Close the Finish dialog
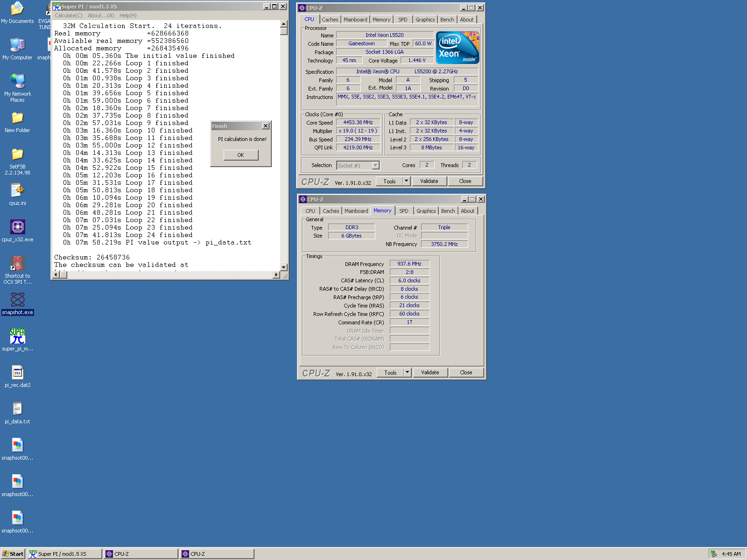The width and height of the screenshot is (747, 560). (x=266, y=126)
